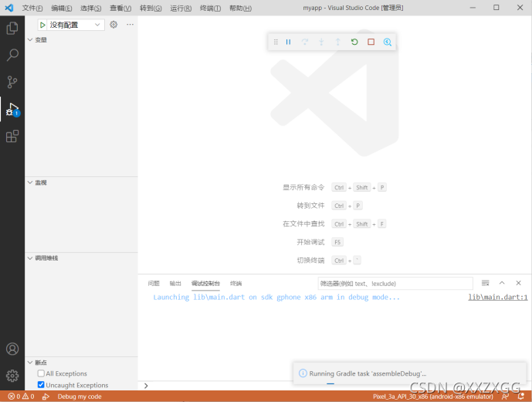
Task: Collapse the 断点 section
Action: pos(30,363)
